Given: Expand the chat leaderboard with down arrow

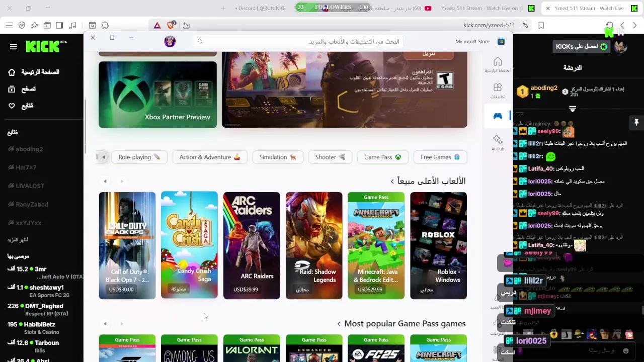Looking at the screenshot, I should [572, 109].
